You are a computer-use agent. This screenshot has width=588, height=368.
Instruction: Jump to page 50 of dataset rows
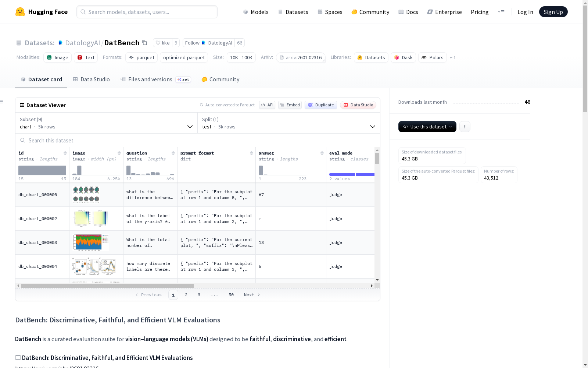[231, 295]
